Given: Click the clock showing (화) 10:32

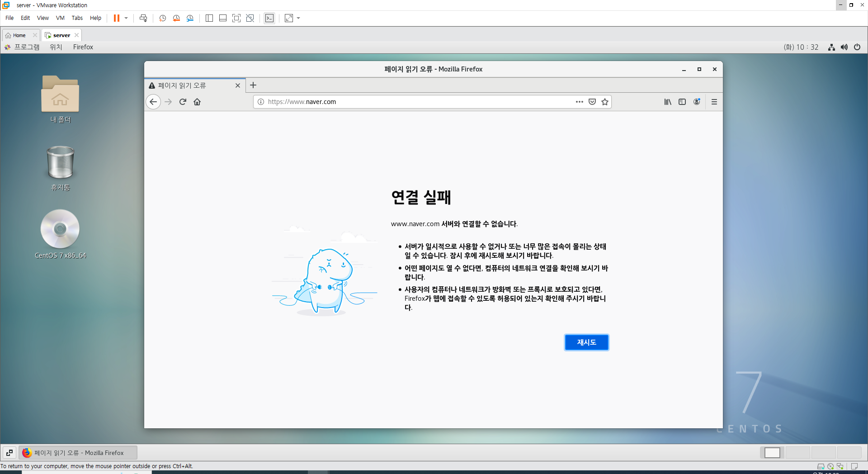Looking at the screenshot, I should (x=801, y=47).
